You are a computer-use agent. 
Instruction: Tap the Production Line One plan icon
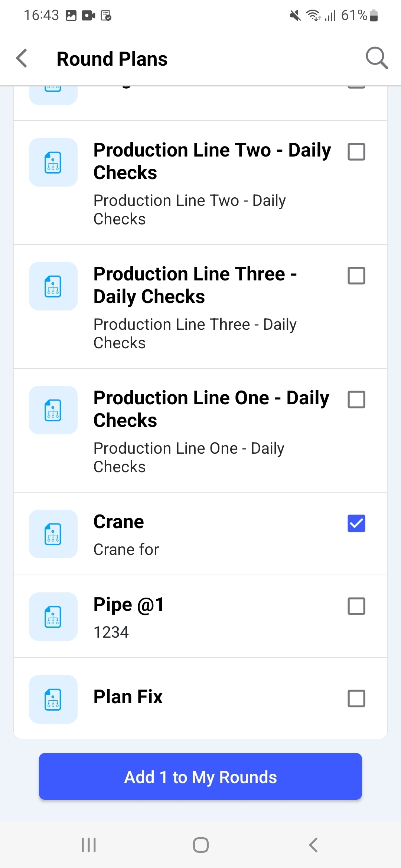click(53, 410)
